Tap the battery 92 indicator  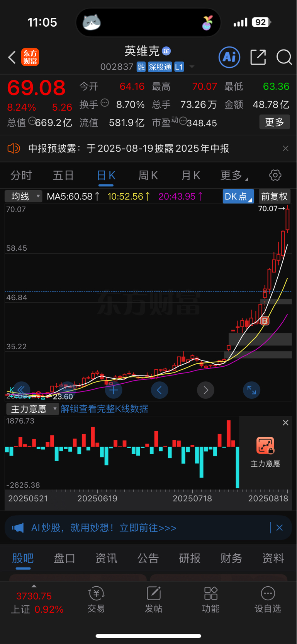[261, 22]
